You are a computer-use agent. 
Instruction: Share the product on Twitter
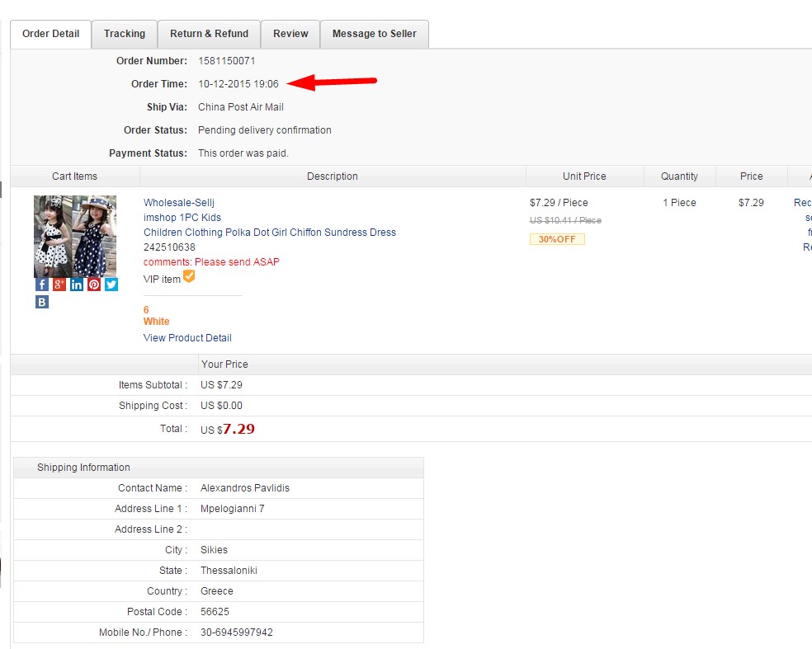[x=111, y=284]
